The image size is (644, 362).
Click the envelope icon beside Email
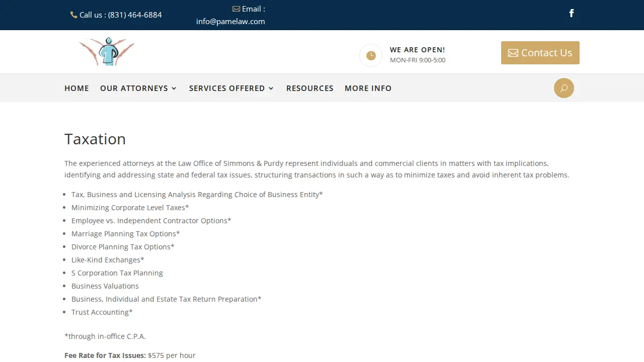pyautogui.click(x=236, y=9)
